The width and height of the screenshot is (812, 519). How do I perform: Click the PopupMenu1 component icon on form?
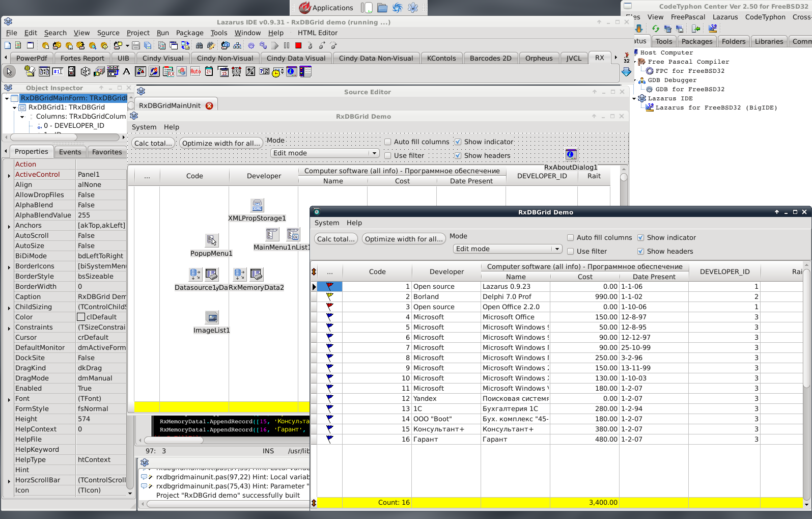(x=211, y=240)
